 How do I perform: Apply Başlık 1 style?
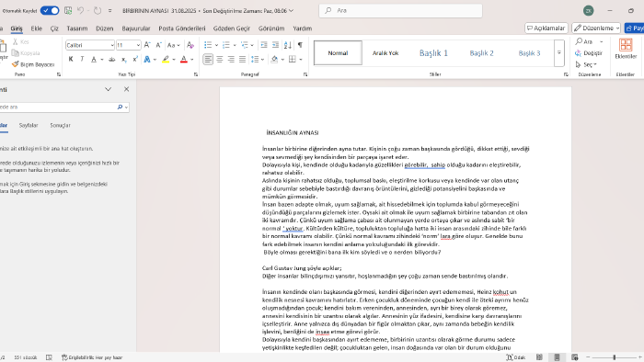(433, 53)
